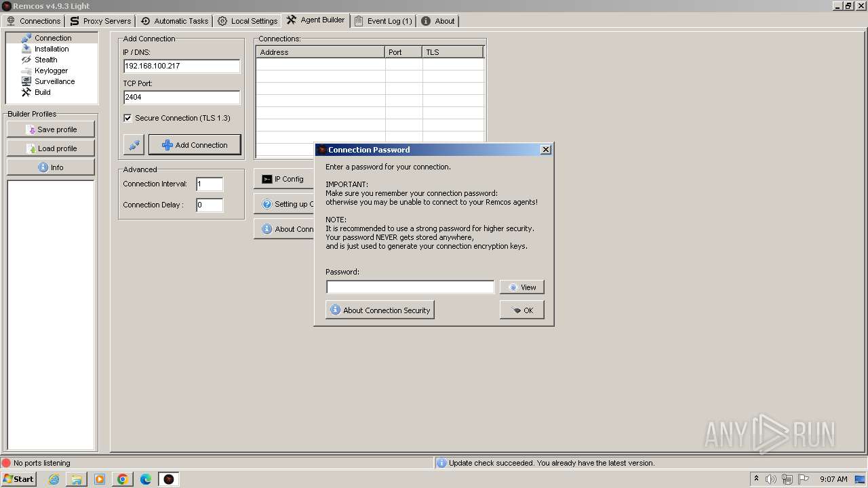Toggle Secure Connection (TLS 1.3) checkbox
Screen dimensions: 868x488
(127, 118)
